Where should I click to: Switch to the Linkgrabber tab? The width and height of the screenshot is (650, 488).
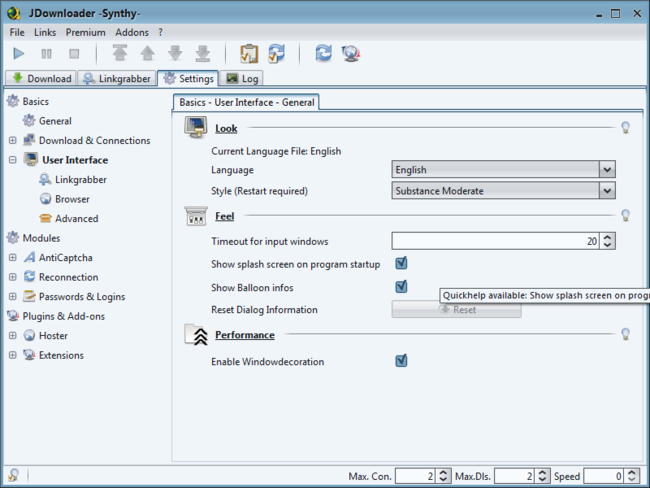pos(117,78)
